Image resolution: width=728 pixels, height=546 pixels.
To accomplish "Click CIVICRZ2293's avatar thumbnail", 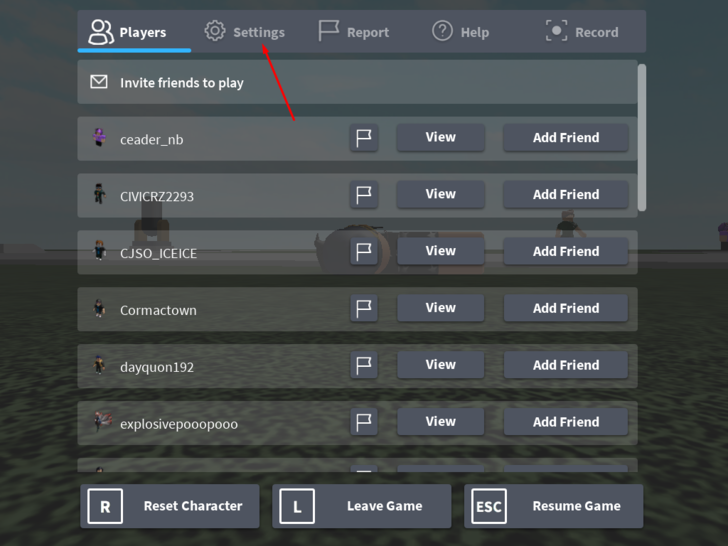I will pyautogui.click(x=99, y=194).
